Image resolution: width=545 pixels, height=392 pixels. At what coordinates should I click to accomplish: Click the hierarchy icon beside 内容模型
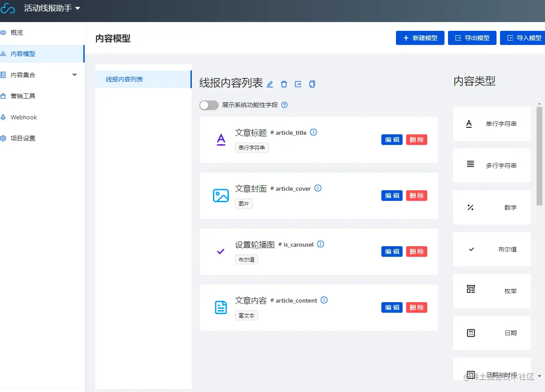(x=3, y=54)
